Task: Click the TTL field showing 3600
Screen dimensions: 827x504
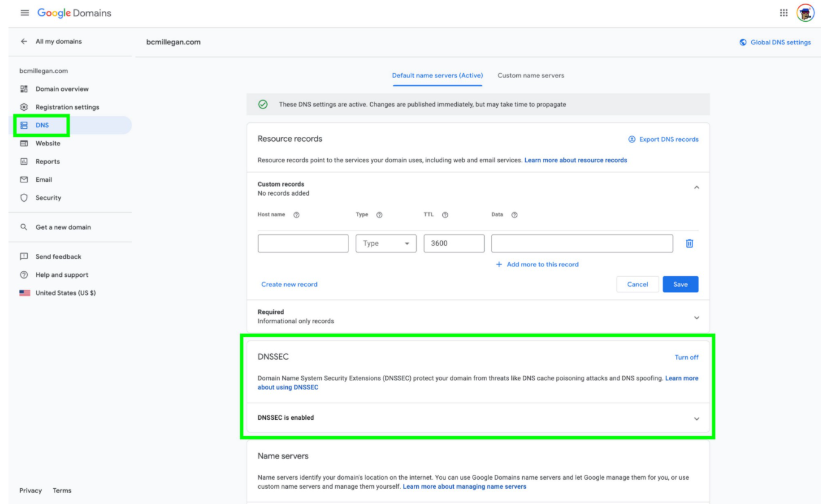Action: pyautogui.click(x=454, y=244)
